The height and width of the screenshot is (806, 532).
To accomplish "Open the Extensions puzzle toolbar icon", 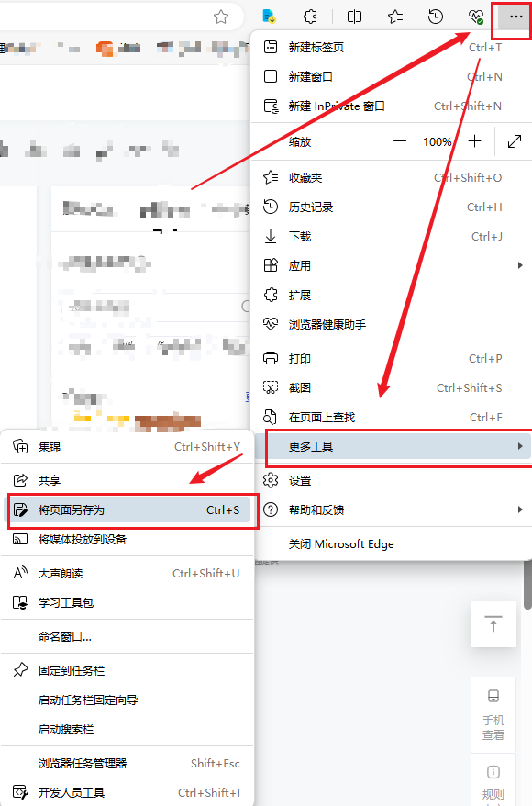I will coord(310,17).
